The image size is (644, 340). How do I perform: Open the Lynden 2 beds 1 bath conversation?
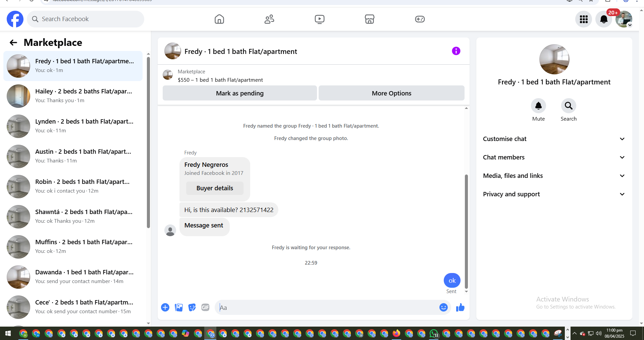point(73,126)
